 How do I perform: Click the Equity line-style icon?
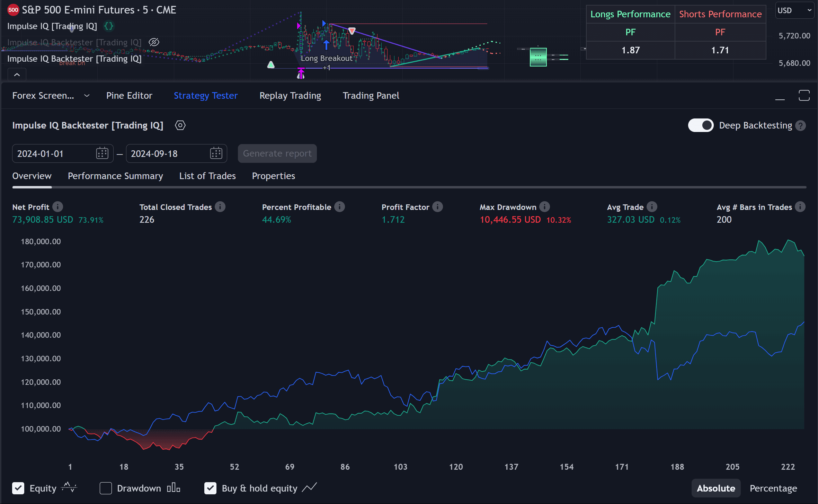click(69, 488)
